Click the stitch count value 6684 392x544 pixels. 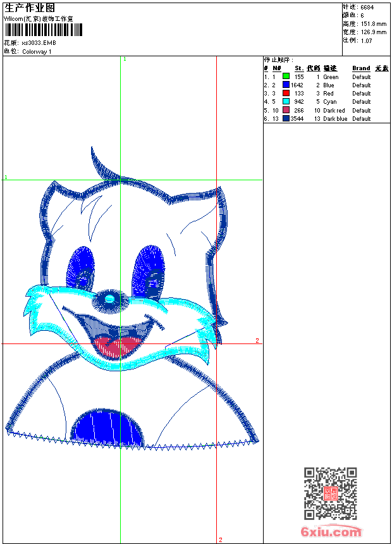point(367,8)
